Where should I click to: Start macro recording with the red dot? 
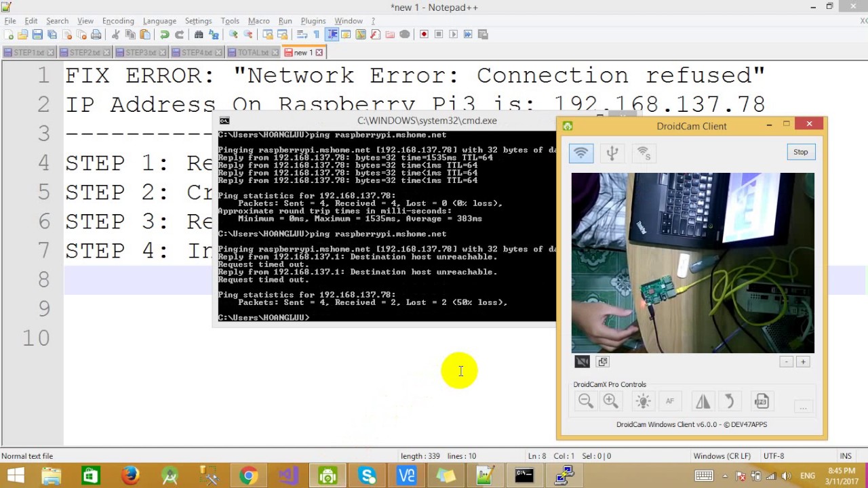pos(424,34)
